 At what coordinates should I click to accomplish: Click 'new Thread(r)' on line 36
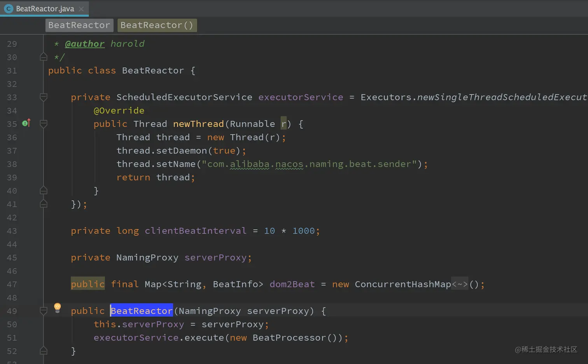pyautogui.click(x=243, y=137)
